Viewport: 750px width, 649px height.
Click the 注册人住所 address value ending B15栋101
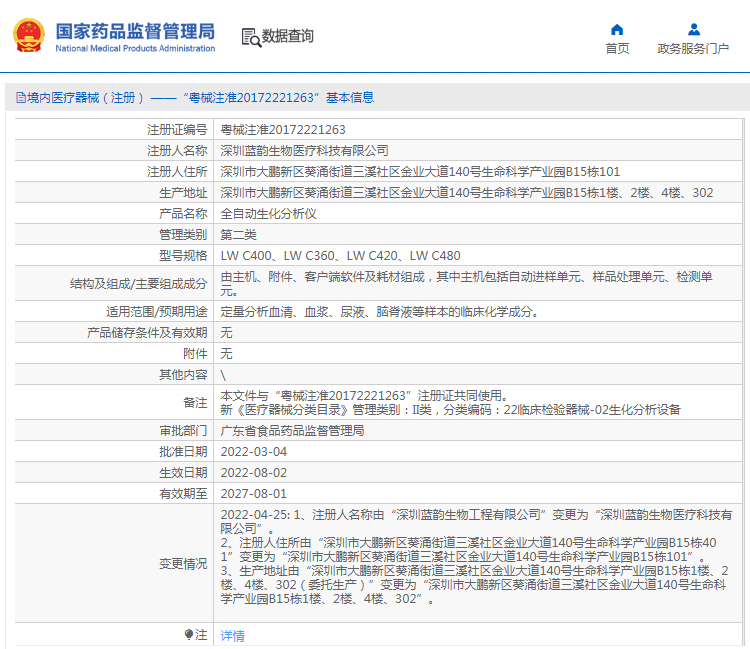tap(420, 172)
